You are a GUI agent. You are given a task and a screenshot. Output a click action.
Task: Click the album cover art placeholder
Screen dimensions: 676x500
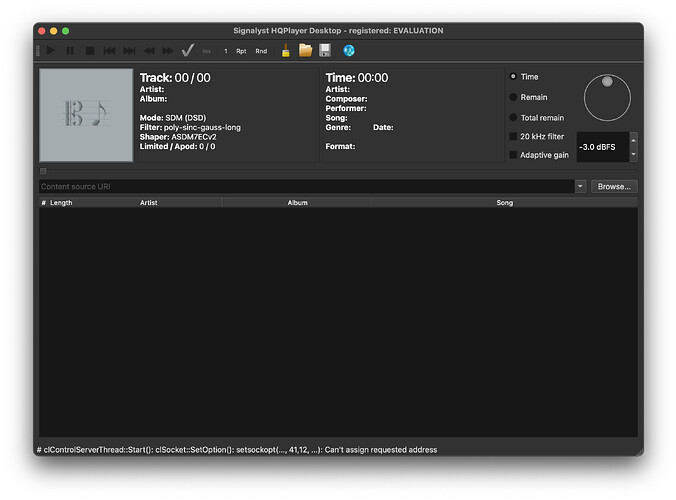coord(86,115)
